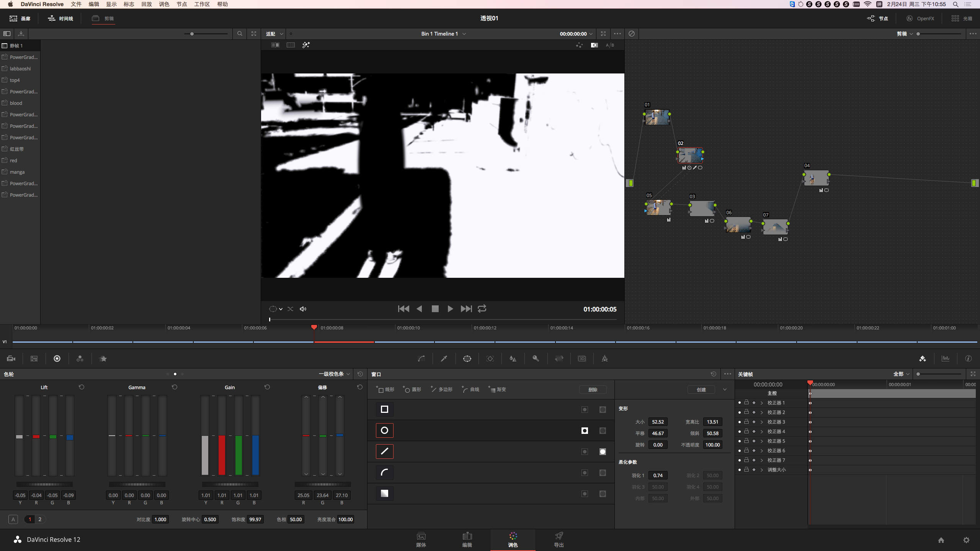This screenshot has height=551, width=980.
Task: Open the camera raw palette icon
Action: click(11, 359)
